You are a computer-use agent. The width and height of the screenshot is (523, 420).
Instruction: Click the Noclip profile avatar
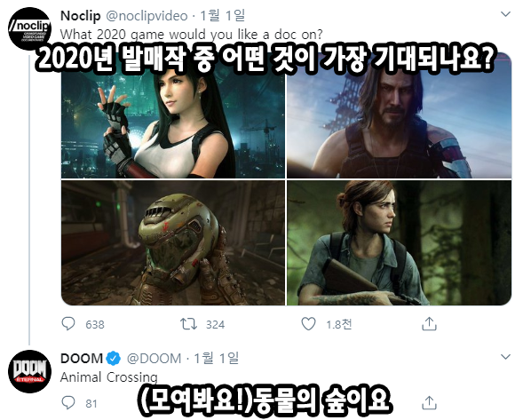[x=29, y=28]
